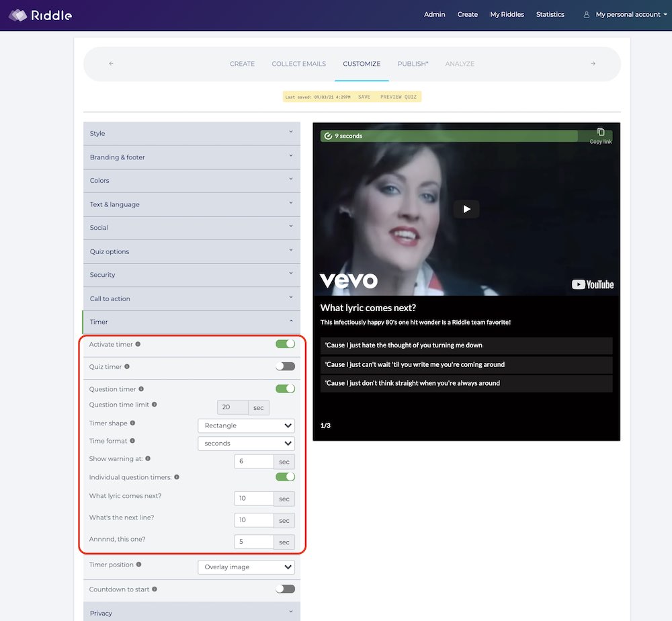This screenshot has width=672, height=621.
Task: Click the Individual question timers info icon
Action: coord(177,477)
